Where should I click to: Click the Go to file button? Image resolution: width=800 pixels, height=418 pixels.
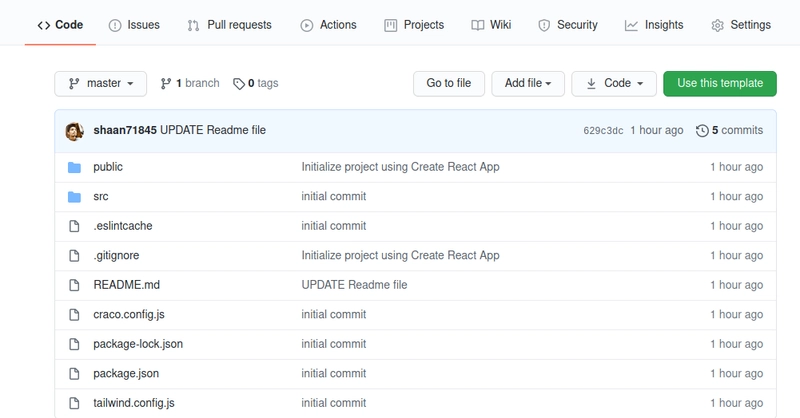[448, 84]
